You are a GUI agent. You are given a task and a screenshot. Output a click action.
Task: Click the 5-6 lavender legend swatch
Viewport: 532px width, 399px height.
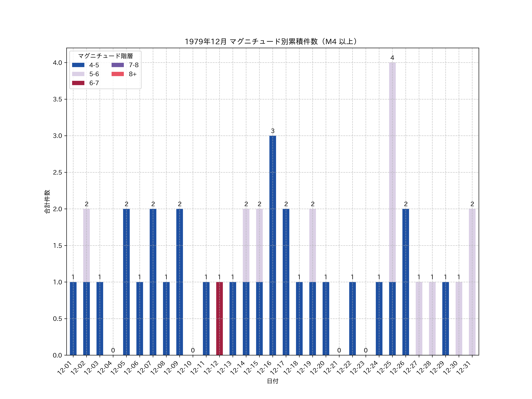tap(78, 74)
